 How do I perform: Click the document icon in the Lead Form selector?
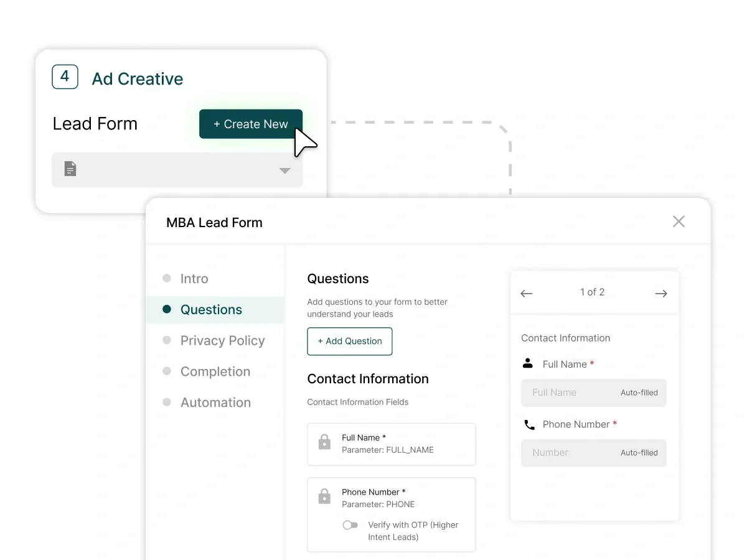click(x=70, y=169)
